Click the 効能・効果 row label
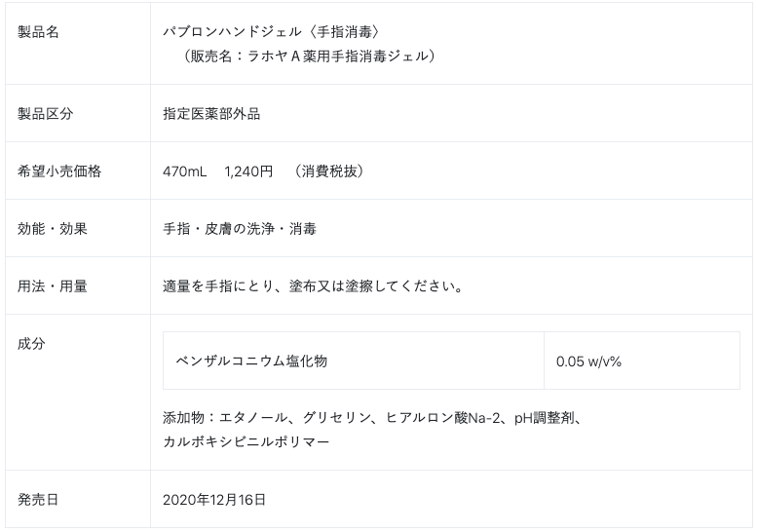Viewport: 757px width, 532px height. coord(53,228)
